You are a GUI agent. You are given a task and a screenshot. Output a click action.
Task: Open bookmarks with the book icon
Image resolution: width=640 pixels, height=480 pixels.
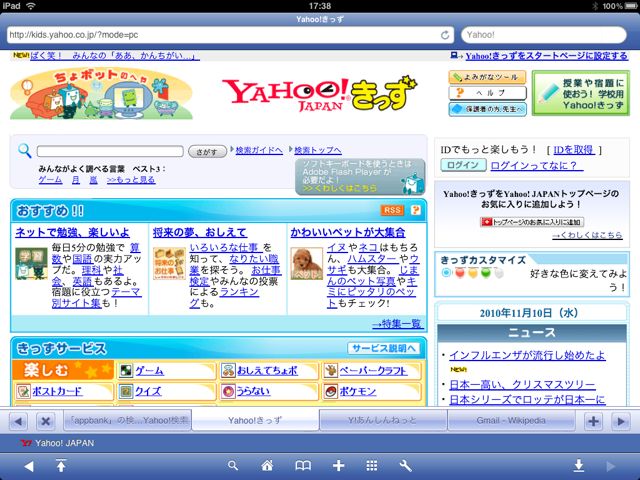(x=303, y=465)
